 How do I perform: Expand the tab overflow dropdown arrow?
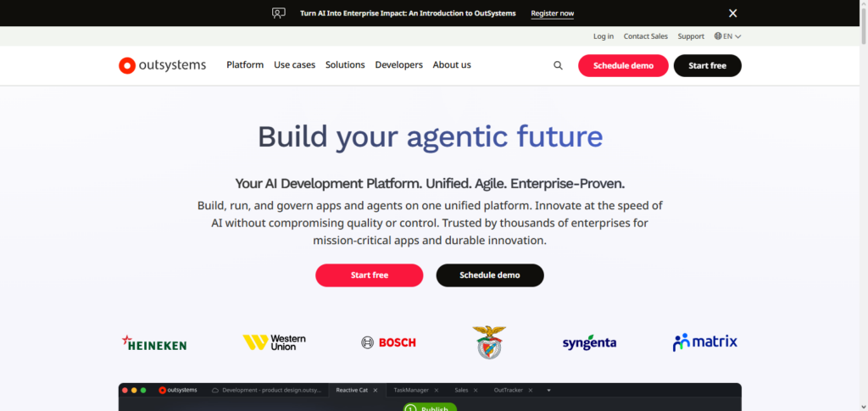coord(548,391)
